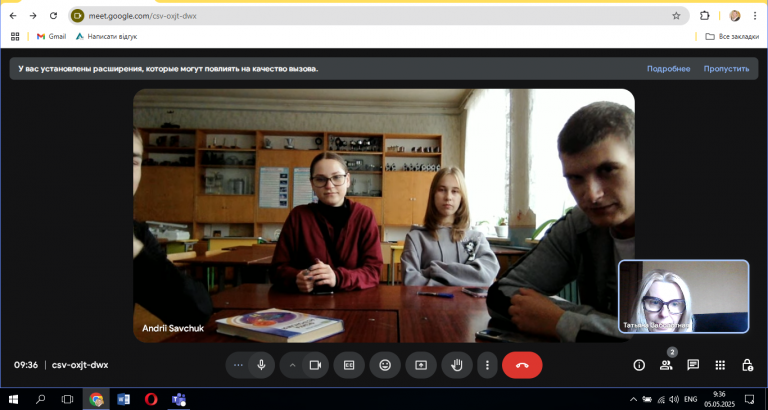This screenshot has height=410, width=768.
Task: Open chat with everyone
Action: (693, 365)
